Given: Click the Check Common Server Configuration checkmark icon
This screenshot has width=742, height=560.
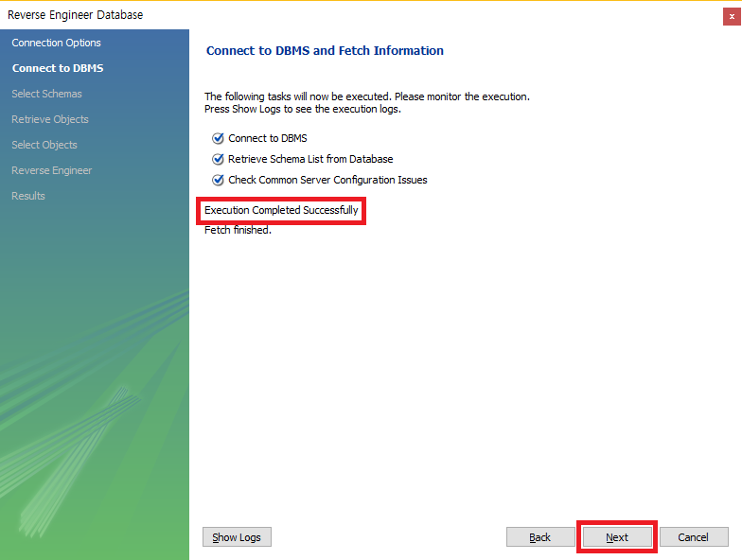Looking at the screenshot, I should click(218, 180).
